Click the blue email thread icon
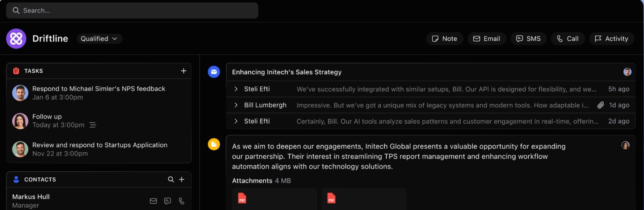Image resolution: width=644 pixels, height=210 pixels. point(214,72)
